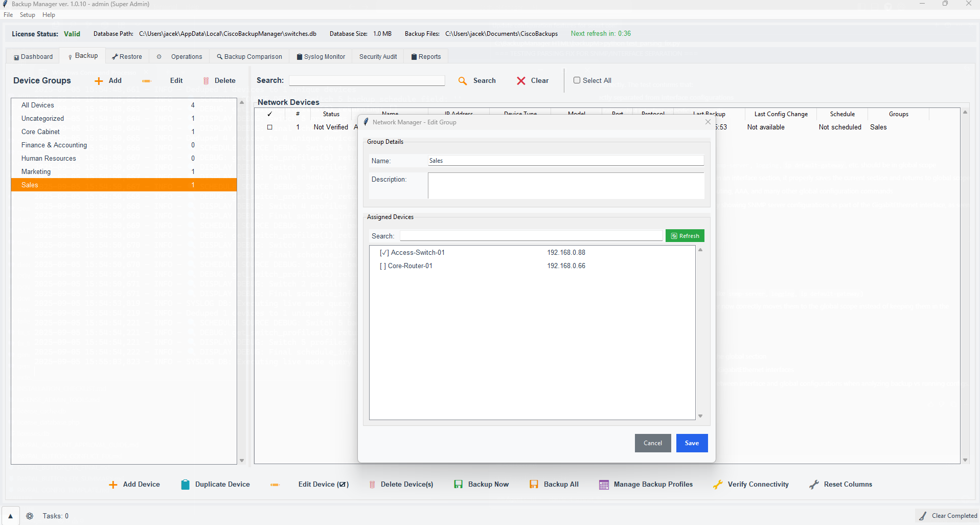The width and height of the screenshot is (980, 525).
Task: Click the gear icon beside Tasks
Action: coord(30,516)
